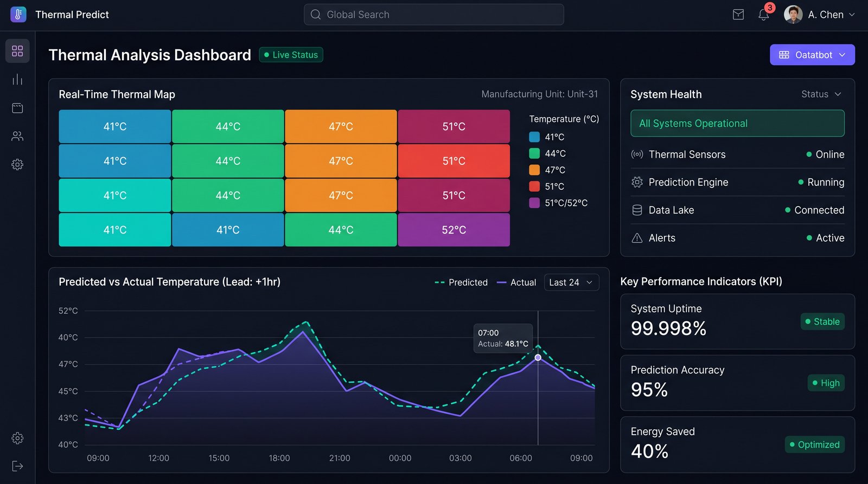The image size is (868, 484).
Task: Open the upper settings gear in sidebar
Action: point(17,165)
